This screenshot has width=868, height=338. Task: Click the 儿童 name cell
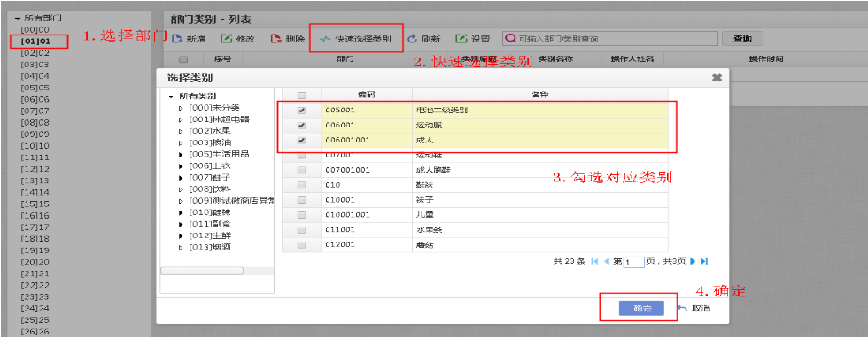coord(539,215)
